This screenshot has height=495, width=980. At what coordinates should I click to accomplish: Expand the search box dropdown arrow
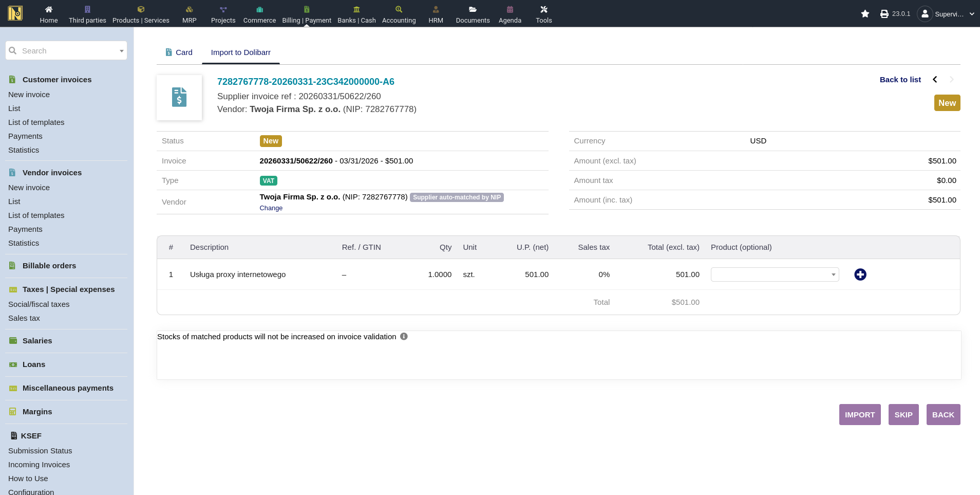(121, 51)
